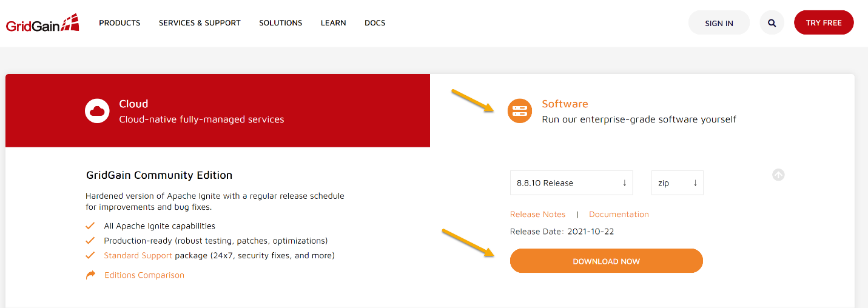Click 'All Apache Ignite capabilities' text
The height and width of the screenshot is (308, 868).
tap(160, 226)
